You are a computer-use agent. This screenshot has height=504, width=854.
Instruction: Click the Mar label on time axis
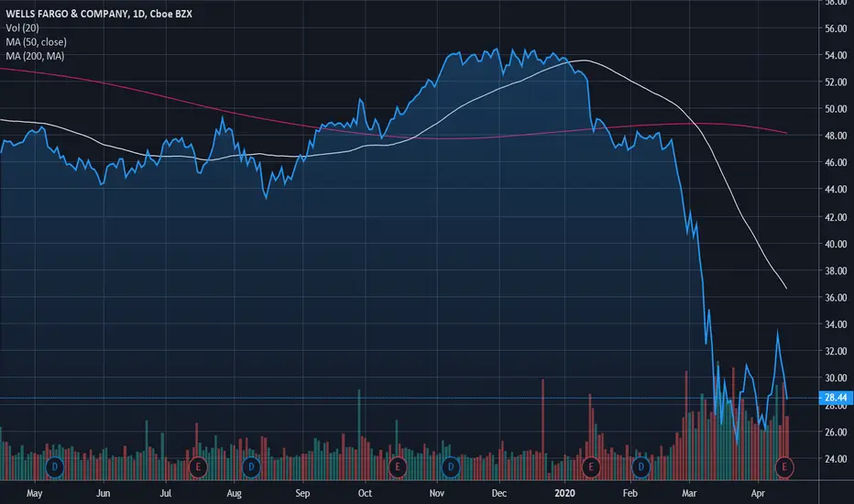click(689, 493)
